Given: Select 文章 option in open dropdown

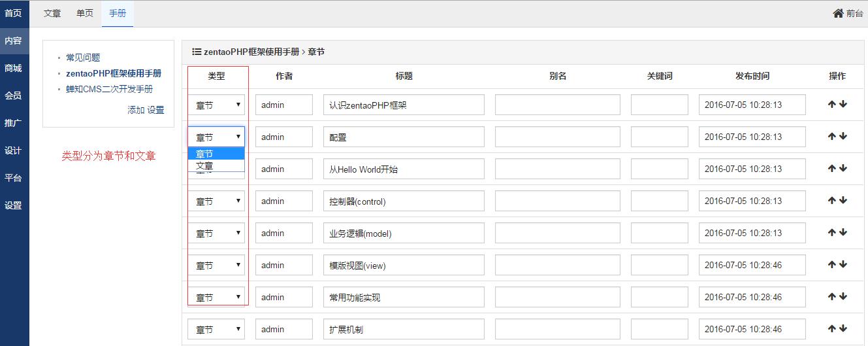Looking at the screenshot, I should point(205,166).
